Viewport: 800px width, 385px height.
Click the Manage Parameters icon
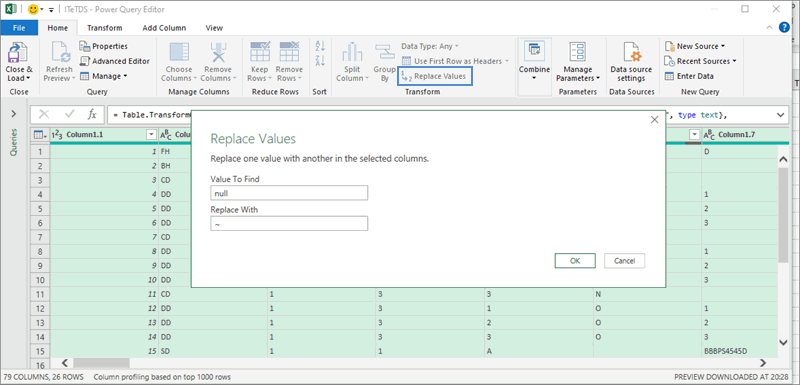[578, 53]
